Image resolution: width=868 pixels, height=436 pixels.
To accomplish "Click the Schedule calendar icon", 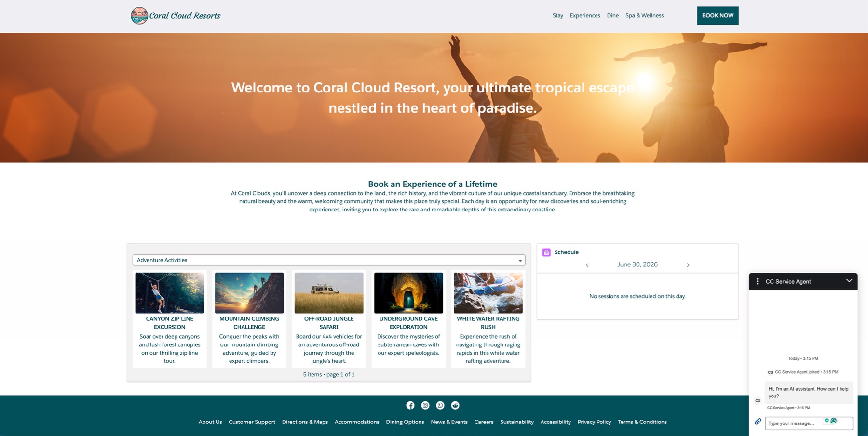I will [x=546, y=252].
